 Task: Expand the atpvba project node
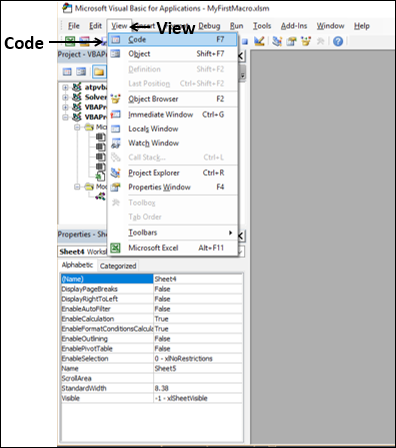coord(65,87)
